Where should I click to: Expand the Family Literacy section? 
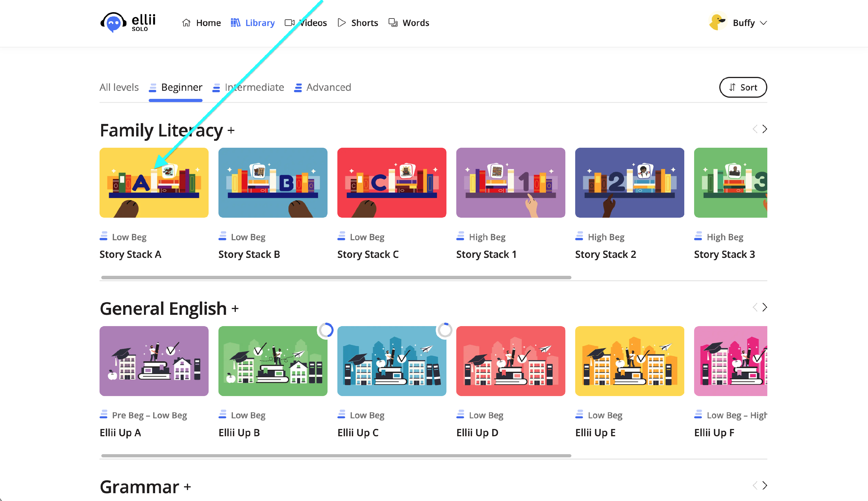coord(231,130)
